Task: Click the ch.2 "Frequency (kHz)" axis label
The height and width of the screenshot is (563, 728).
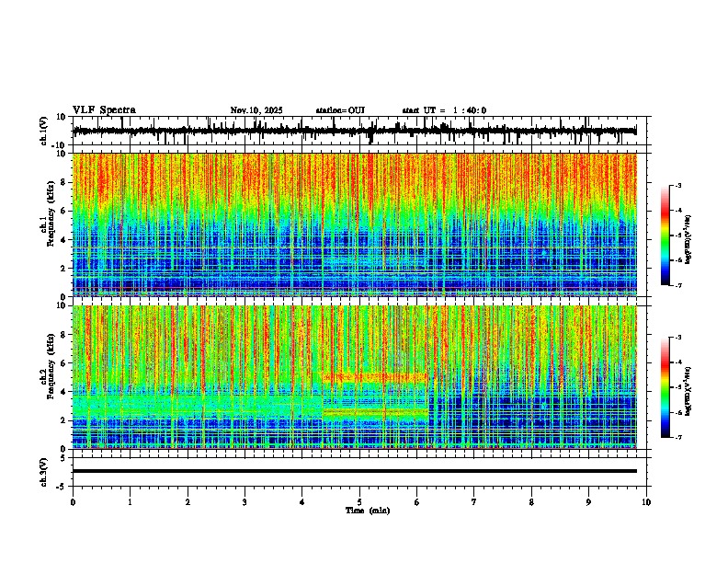Action: point(51,366)
